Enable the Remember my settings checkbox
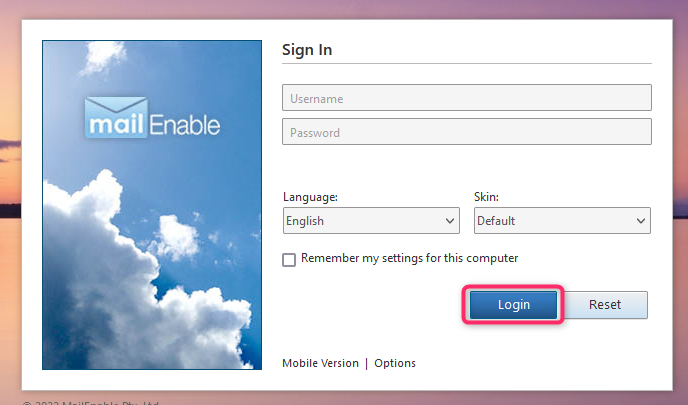The image size is (688, 405). (x=289, y=260)
